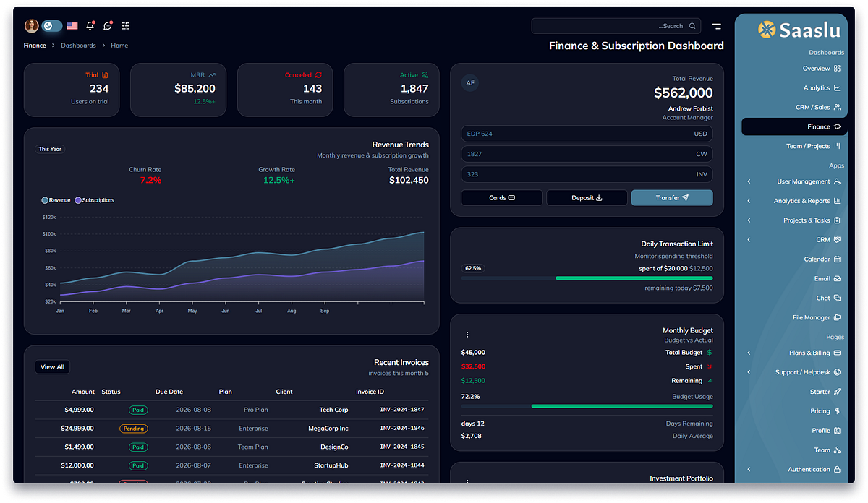This screenshot has height=503, width=868.
Task: Click inside the Search field
Action: 616,26
